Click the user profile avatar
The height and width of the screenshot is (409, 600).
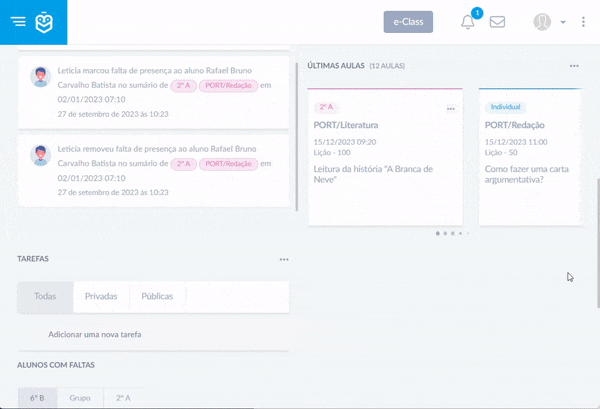(542, 22)
